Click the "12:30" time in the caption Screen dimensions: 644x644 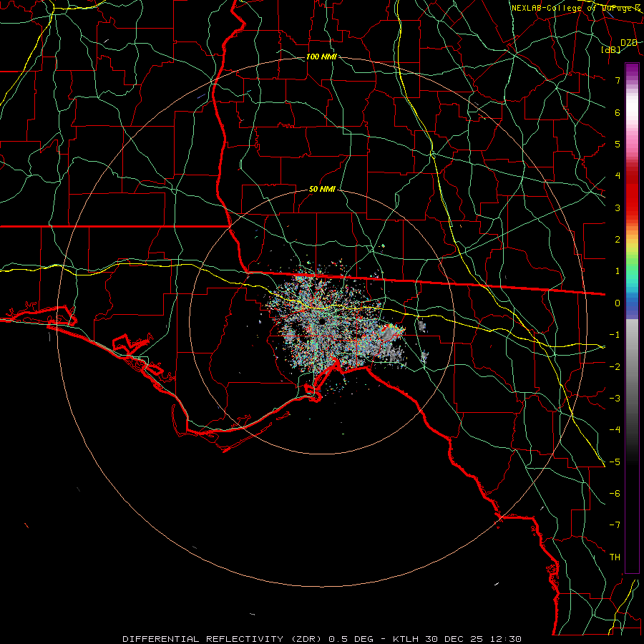click(x=504, y=639)
